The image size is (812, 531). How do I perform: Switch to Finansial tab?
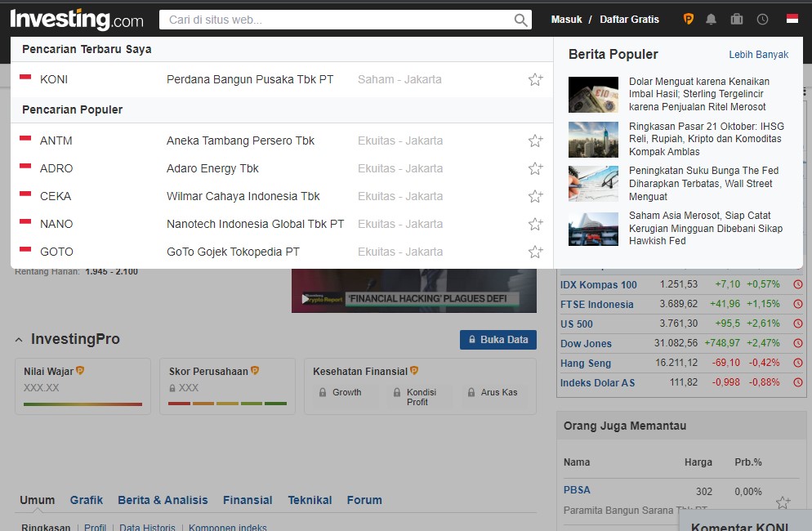click(x=248, y=500)
